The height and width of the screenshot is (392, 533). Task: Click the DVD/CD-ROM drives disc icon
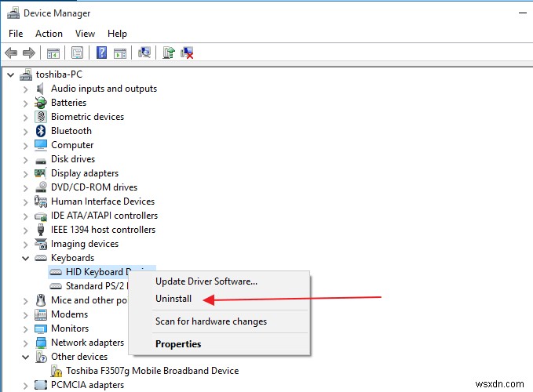pos(41,187)
